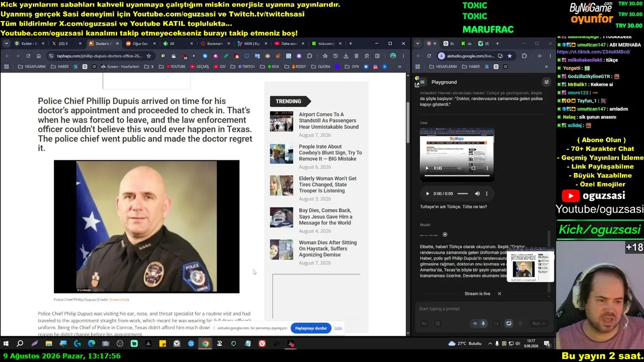644x362 pixels.
Task: Open the AI Studio hamburger menu
Action: (x=423, y=82)
